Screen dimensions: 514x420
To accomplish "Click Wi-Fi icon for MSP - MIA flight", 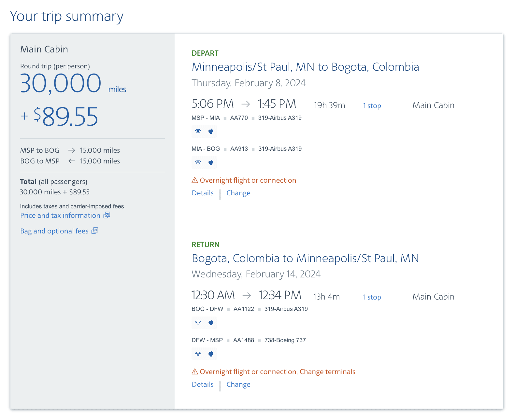I will (x=198, y=132).
